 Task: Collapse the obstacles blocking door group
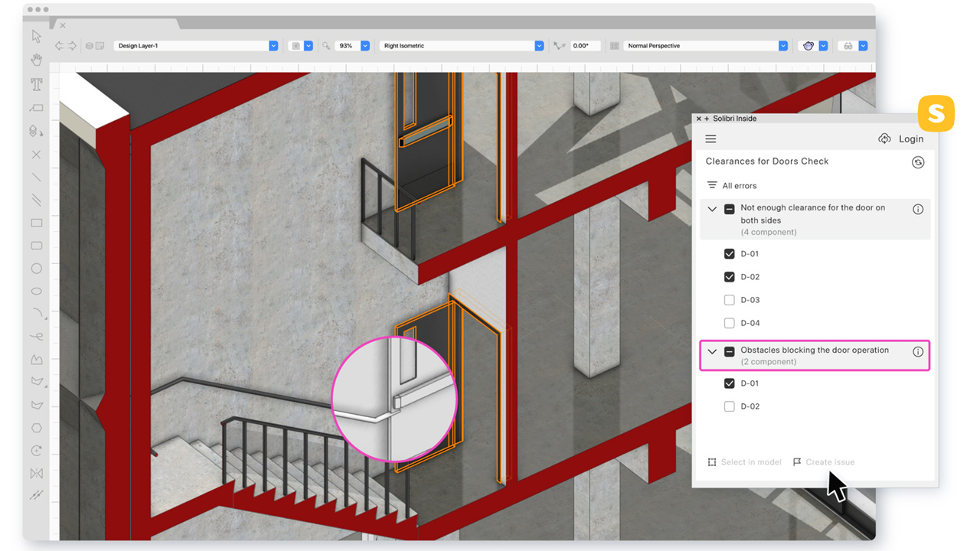[x=712, y=352]
